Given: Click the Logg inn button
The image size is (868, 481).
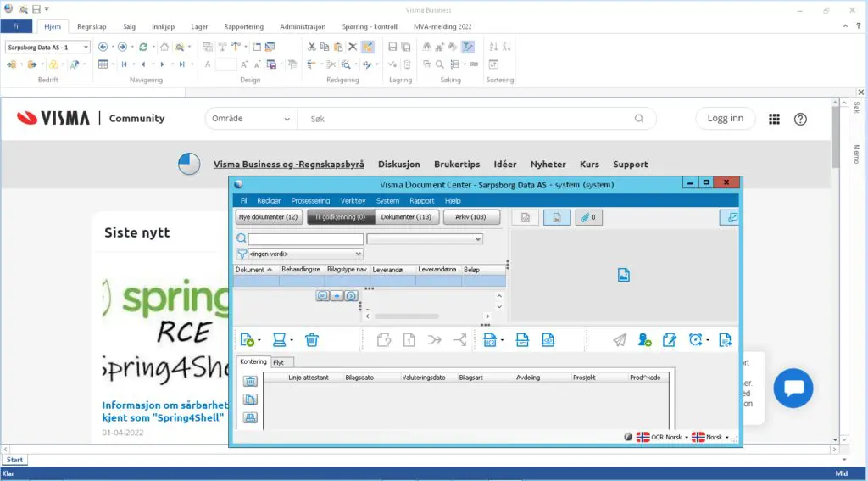Looking at the screenshot, I should point(725,119).
